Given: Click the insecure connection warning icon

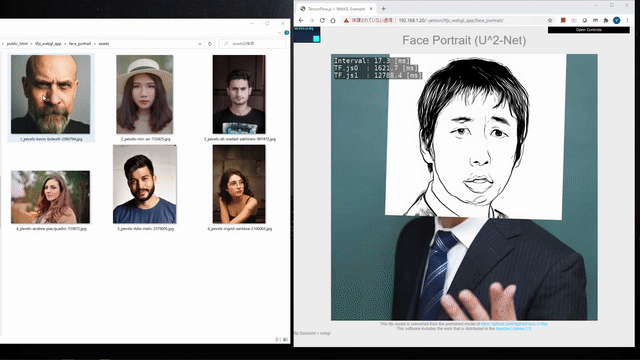Looking at the screenshot, I should pos(346,20).
